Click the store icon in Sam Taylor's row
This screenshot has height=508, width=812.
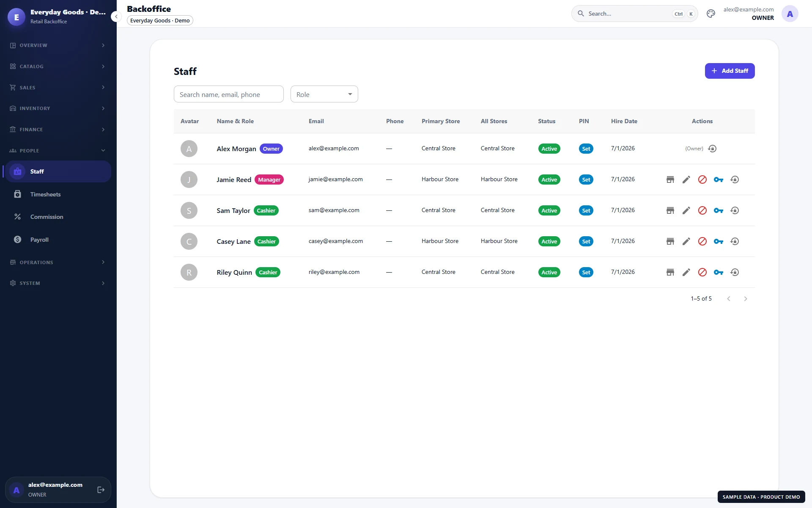pyautogui.click(x=670, y=210)
